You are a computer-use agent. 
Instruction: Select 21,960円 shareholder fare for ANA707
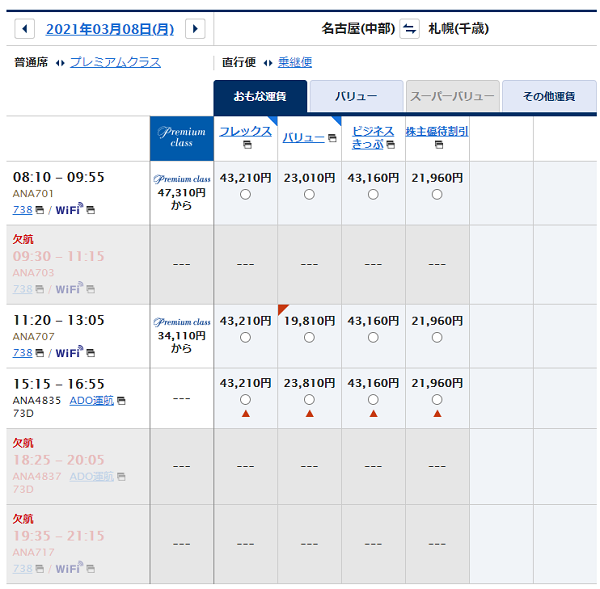pyautogui.click(x=437, y=338)
